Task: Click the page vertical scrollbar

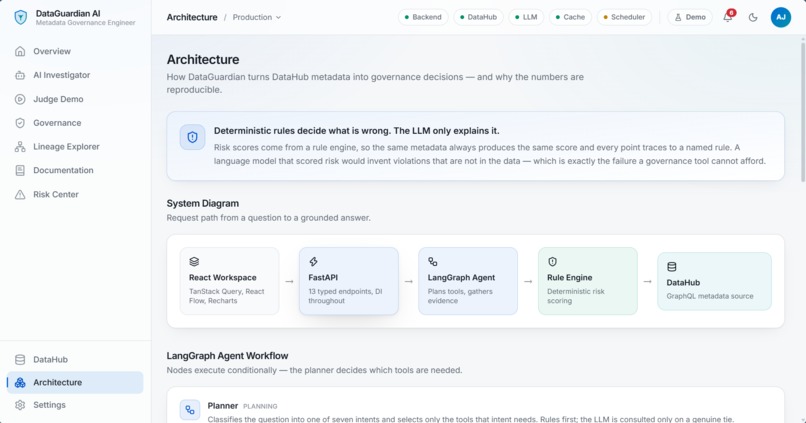Action: 802,112
